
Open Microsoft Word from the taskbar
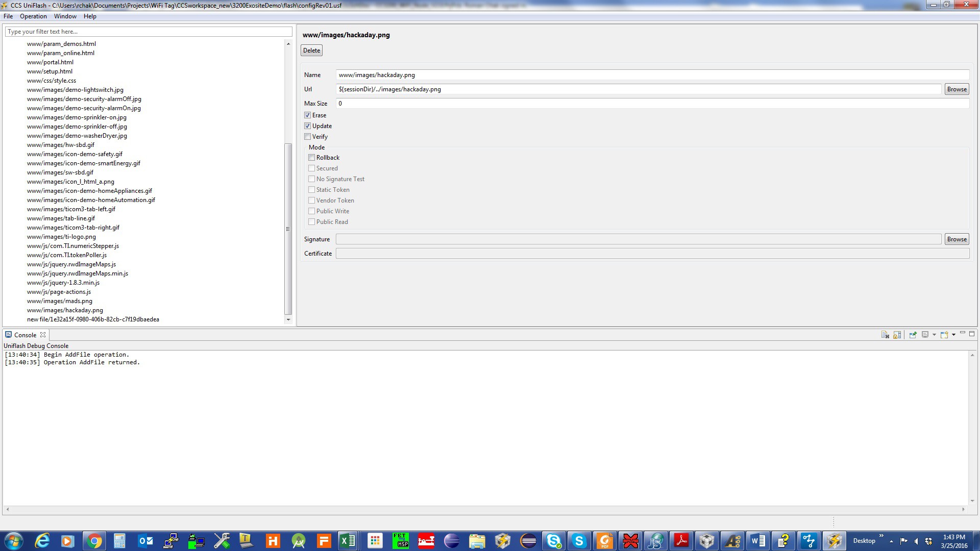[x=758, y=541]
